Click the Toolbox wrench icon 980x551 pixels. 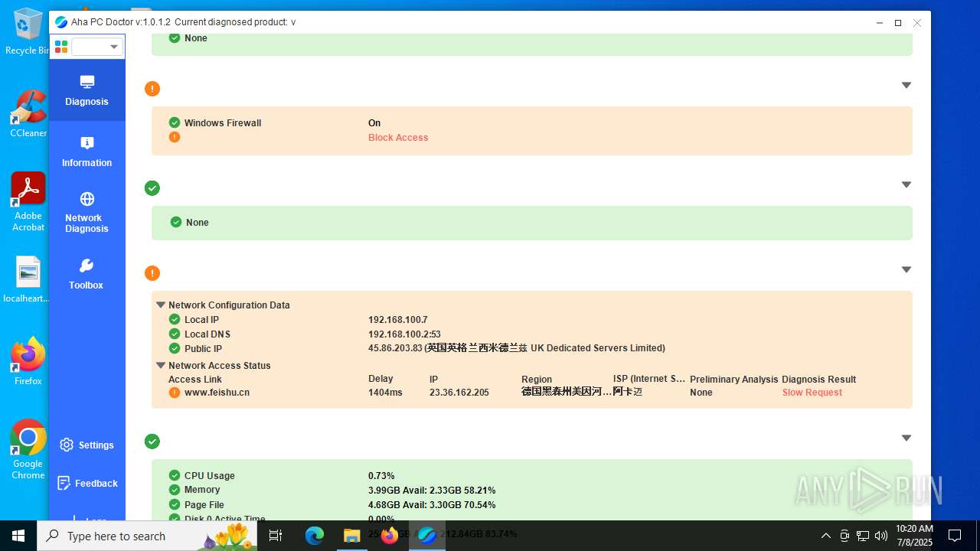(87, 266)
